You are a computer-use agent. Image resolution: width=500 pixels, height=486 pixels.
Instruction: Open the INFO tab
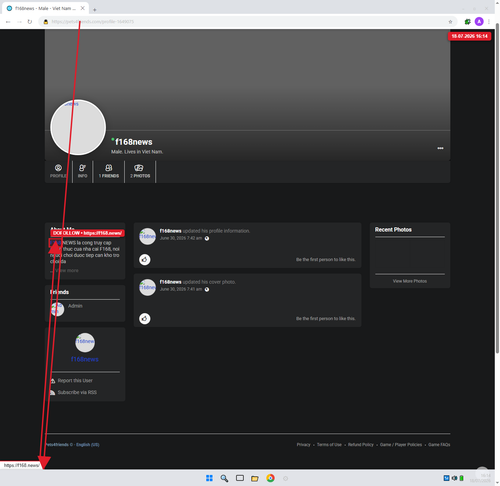click(82, 171)
